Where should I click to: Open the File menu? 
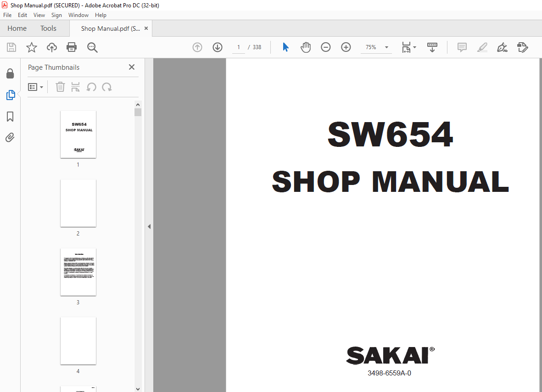7,15
